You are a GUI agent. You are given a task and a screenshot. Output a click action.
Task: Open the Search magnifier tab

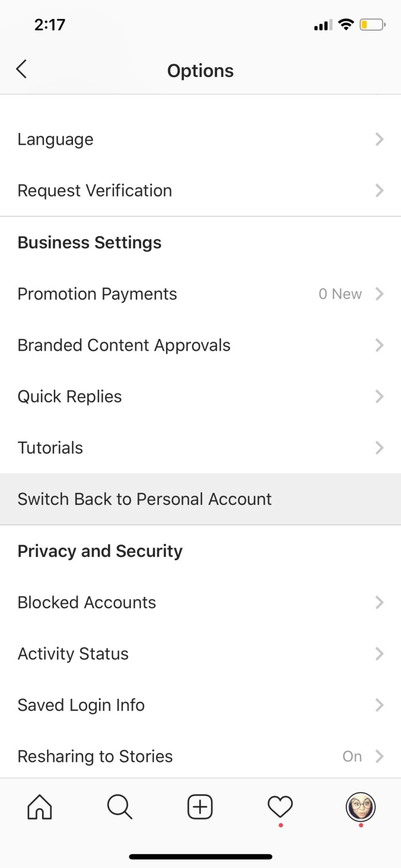[120, 807]
